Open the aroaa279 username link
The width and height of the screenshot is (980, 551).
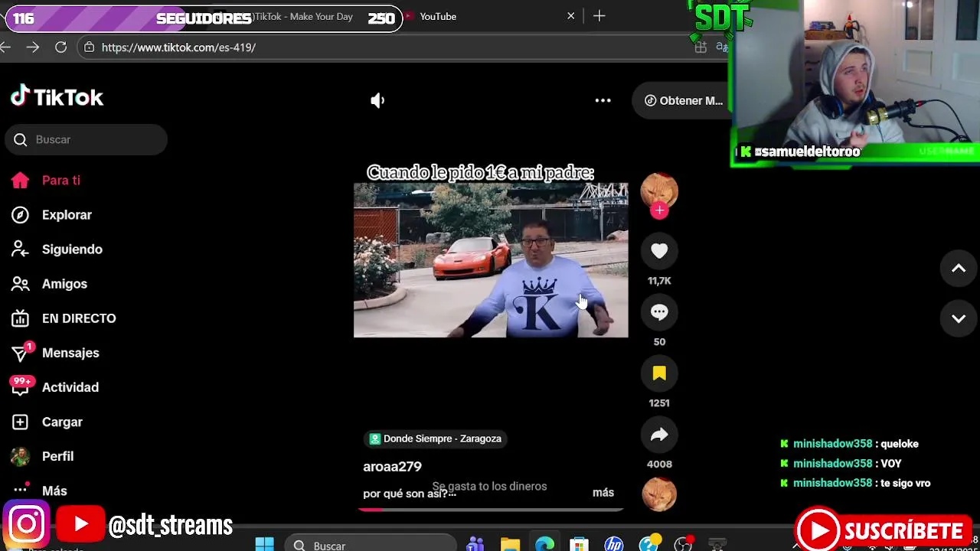(x=392, y=466)
